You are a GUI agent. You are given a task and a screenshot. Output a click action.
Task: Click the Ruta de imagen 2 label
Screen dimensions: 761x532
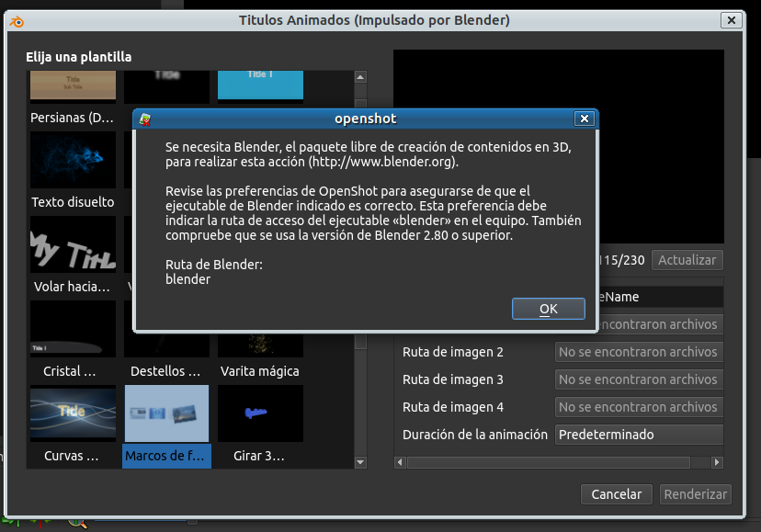(x=453, y=352)
